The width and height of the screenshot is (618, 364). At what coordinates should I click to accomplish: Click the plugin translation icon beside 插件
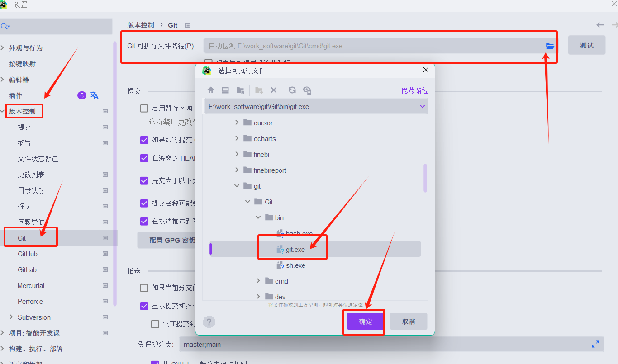click(95, 95)
